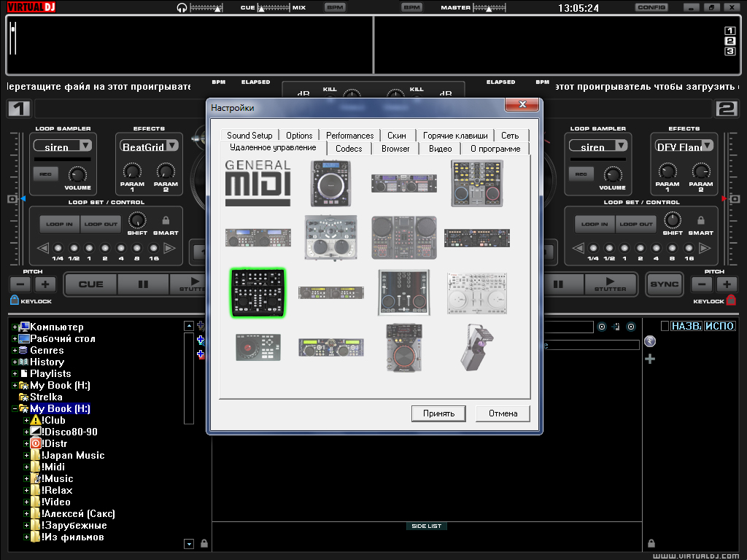Hit the CUE button on deck 1

[x=90, y=284]
